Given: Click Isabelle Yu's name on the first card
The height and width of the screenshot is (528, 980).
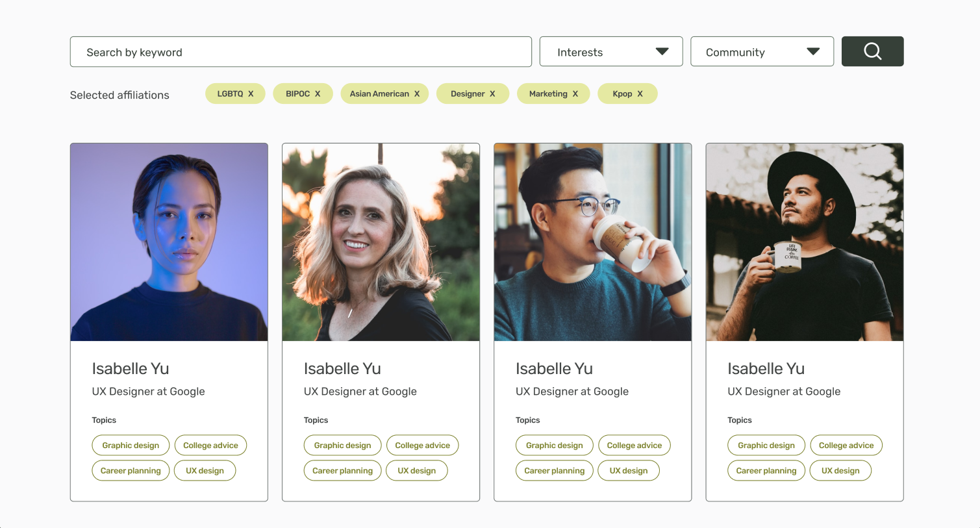Looking at the screenshot, I should coord(130,368).
